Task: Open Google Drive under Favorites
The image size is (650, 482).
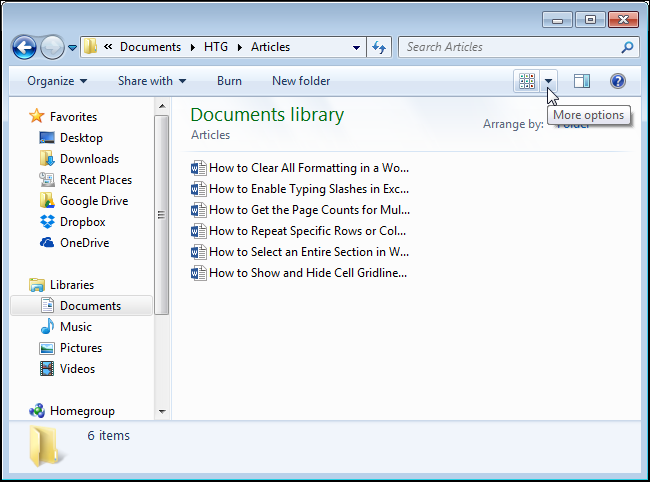Action: (x=94, y=201)
